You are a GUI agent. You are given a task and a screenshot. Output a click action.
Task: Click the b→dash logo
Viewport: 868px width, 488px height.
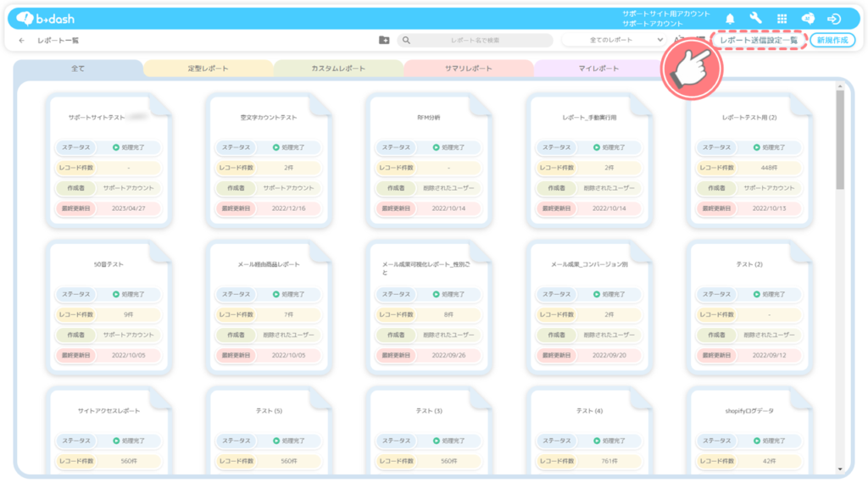[x=45, y=19]
